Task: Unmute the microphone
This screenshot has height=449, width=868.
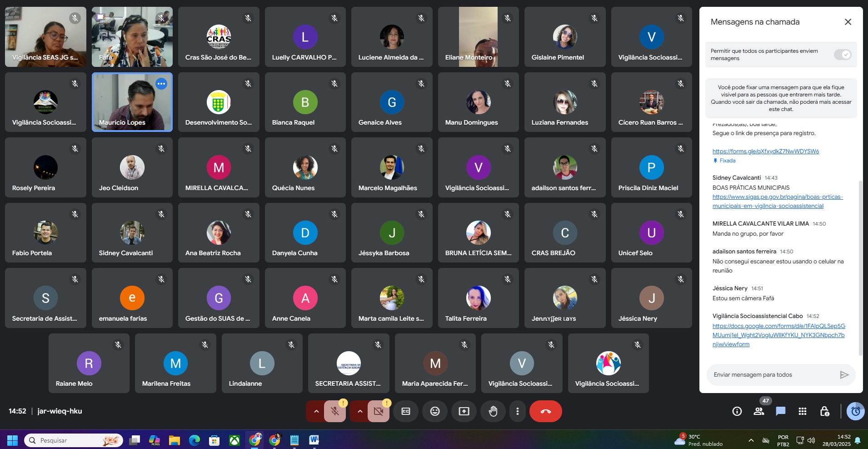Action: point(335,411)
